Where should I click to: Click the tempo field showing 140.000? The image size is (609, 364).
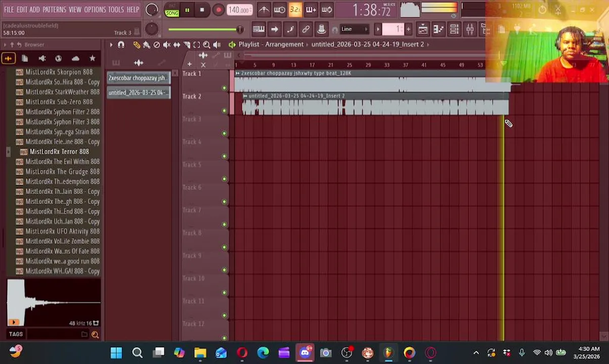[239, 10]
